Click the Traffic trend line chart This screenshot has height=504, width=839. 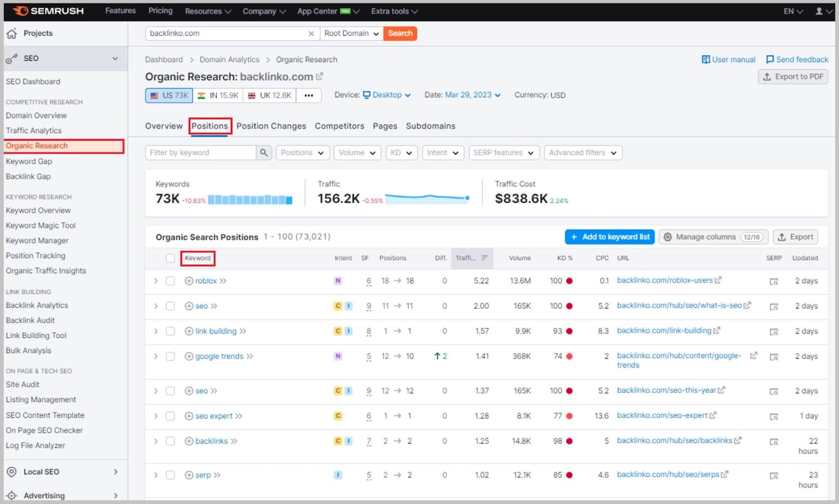point(427,198)
